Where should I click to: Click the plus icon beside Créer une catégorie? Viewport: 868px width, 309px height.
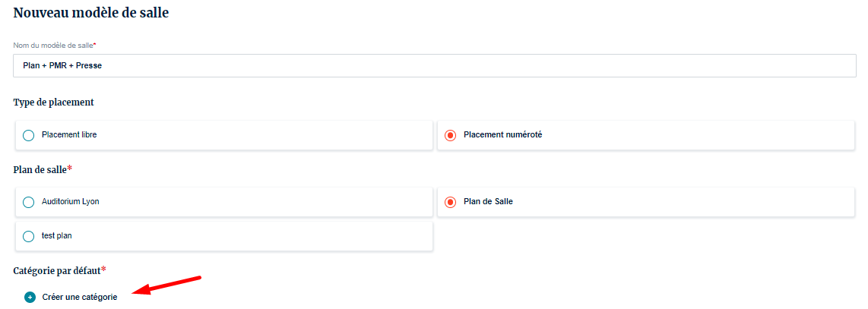(x=30, y=298)
